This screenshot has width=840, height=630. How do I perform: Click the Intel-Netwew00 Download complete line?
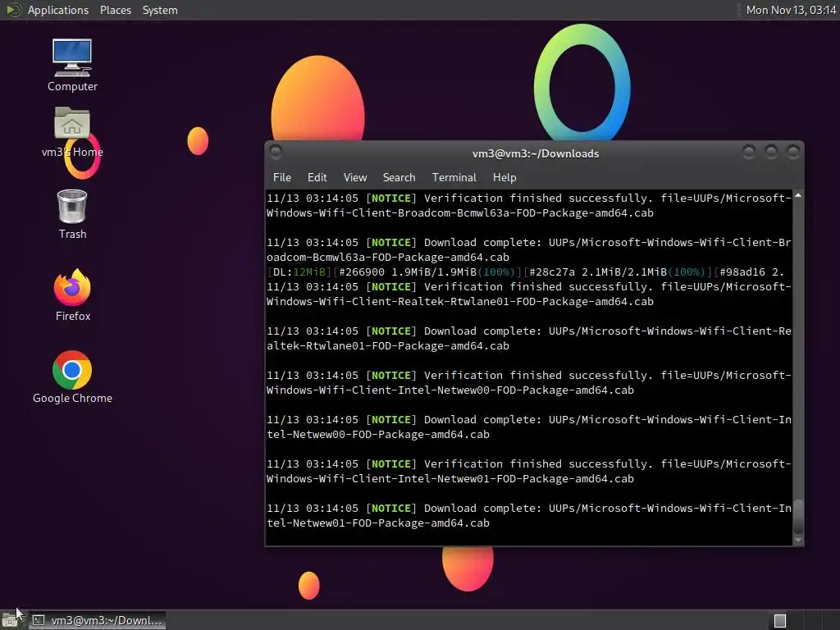coord(529,427)
